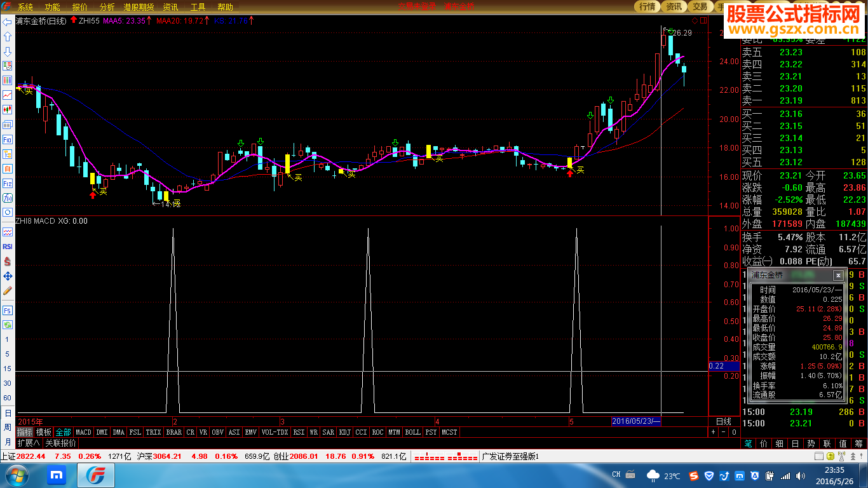Viewport: 868px width, 488px height.
Task: Switch to monthly 月 period
Action: (x=8, y=442)
